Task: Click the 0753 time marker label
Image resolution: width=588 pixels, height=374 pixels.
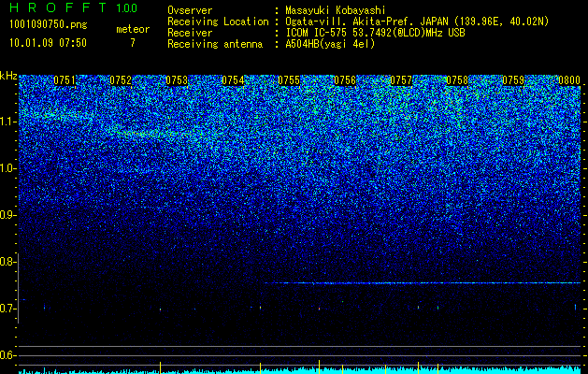Action: click(177, 80)
